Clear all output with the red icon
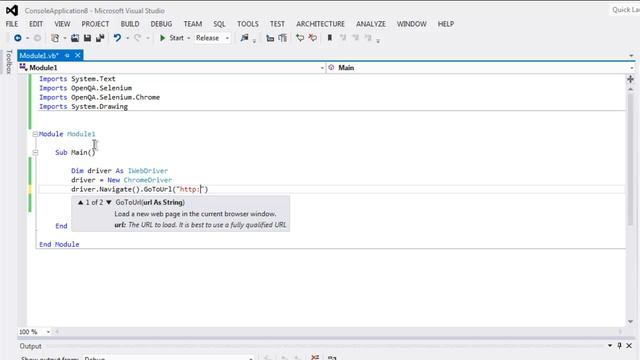This screenshot has width=640, height=360. click(x=315, y=358)
